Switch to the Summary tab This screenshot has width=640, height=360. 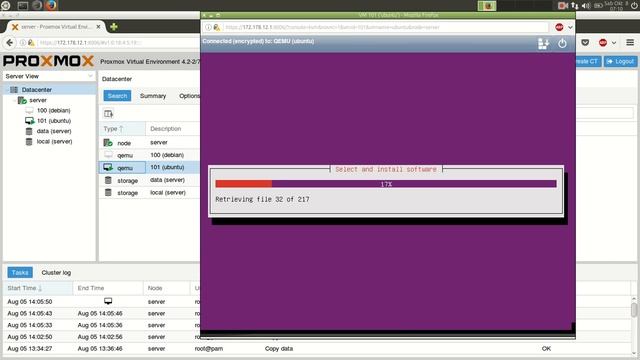[x=153, y=96]
